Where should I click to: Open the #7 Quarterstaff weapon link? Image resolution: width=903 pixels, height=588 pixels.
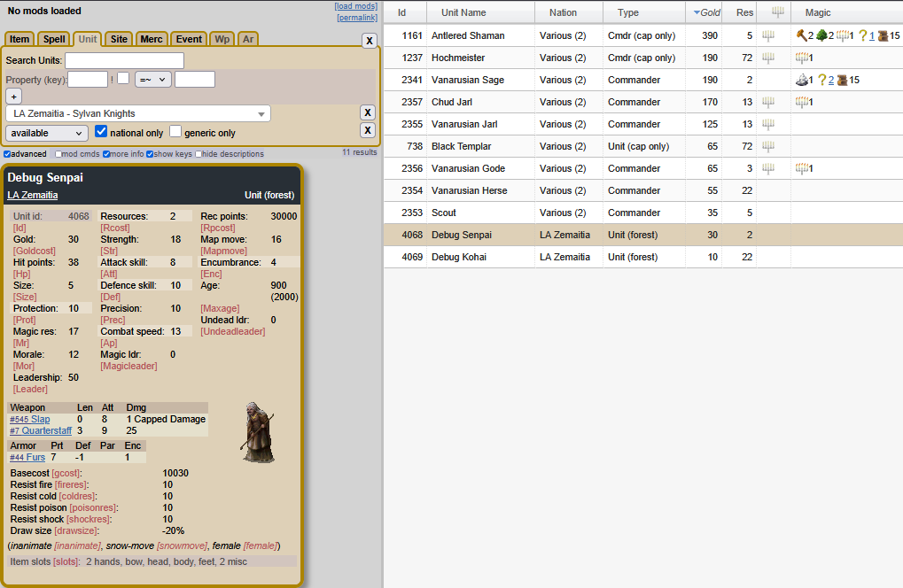point(41,430)
